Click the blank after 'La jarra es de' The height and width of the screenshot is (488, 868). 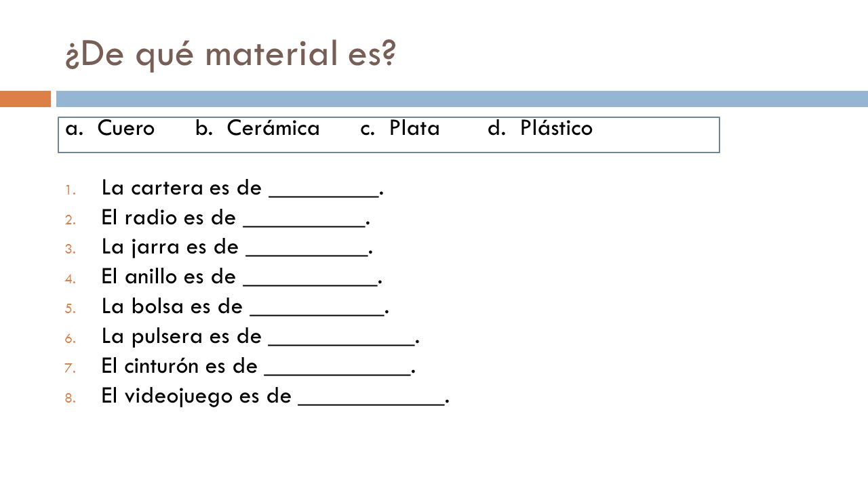point(307,253)
